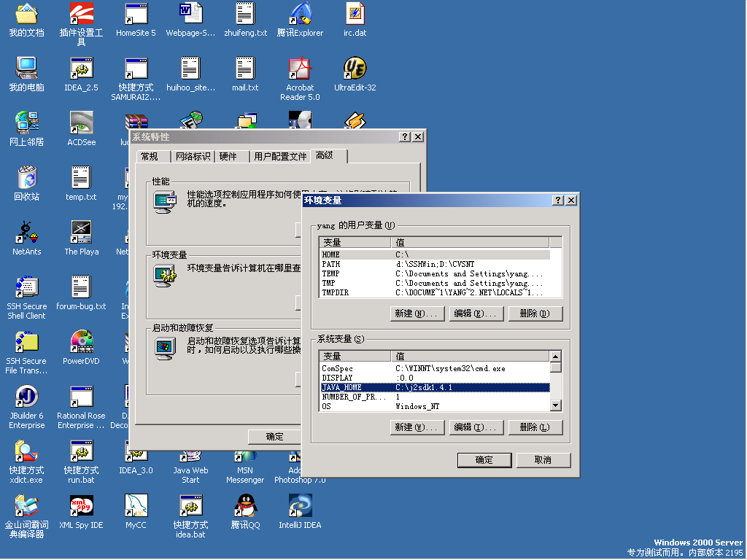Click the 变量 header in the user variables list
This screenshot has width=747, height=560.
(355, 242)
